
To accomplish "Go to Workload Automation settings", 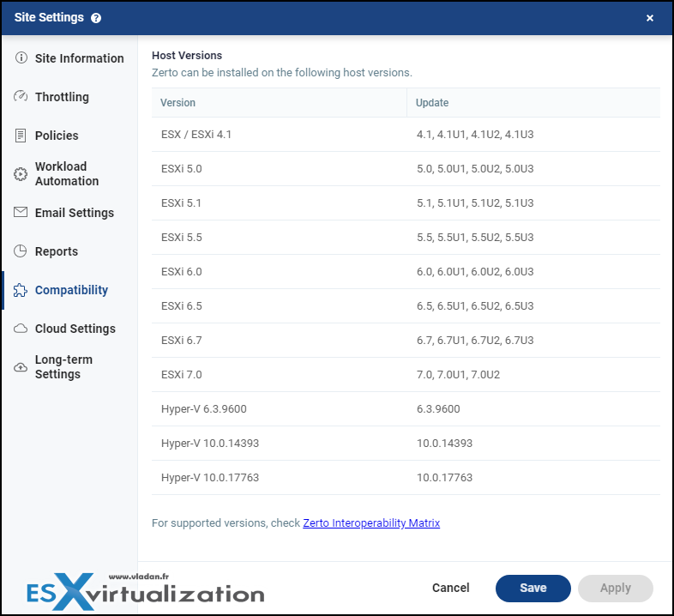I will [x=69, y=174].
